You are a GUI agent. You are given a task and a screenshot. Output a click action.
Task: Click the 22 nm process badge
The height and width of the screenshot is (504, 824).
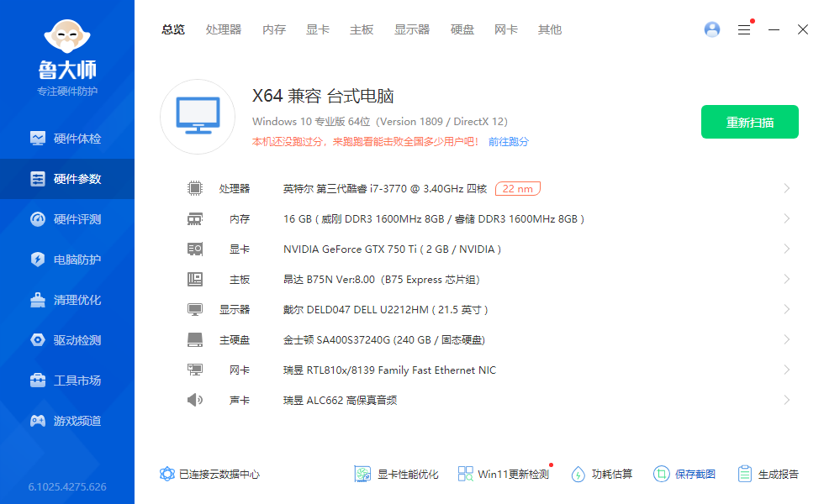[x=518, y=188]
